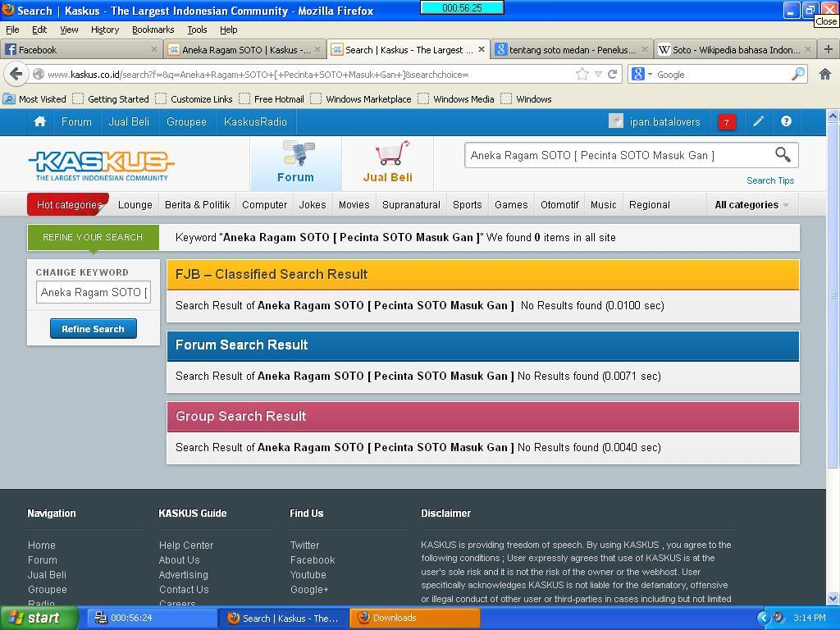Open the address bar history dropdown arrow

(598, 74)
